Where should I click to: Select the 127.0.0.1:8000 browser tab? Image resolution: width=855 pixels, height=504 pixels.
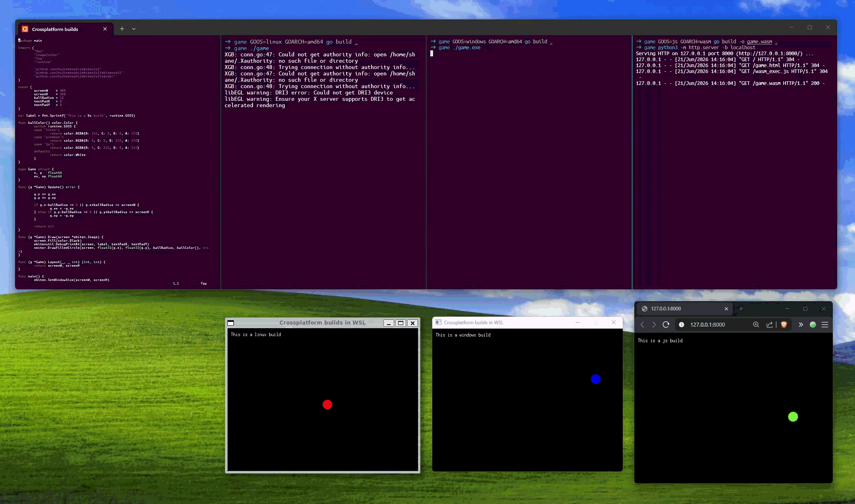click(x=686, y=309)
